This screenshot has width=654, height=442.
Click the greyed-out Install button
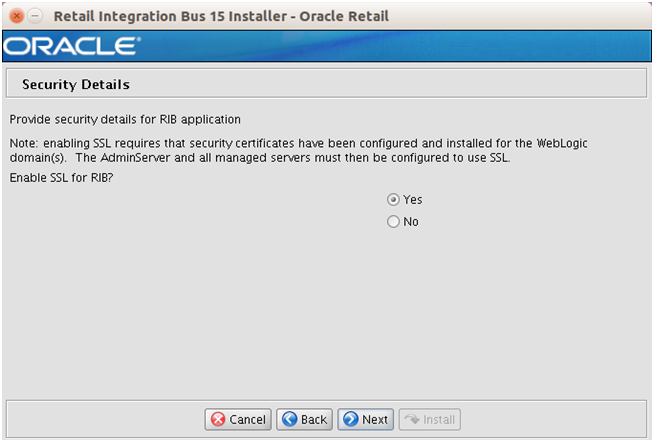click(430, 419)
